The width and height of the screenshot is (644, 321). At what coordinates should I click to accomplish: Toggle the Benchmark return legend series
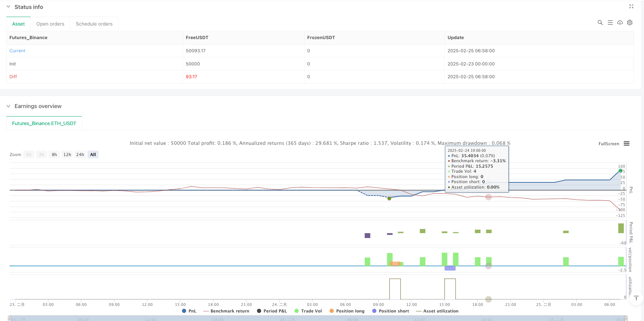(x=226, y=311)
